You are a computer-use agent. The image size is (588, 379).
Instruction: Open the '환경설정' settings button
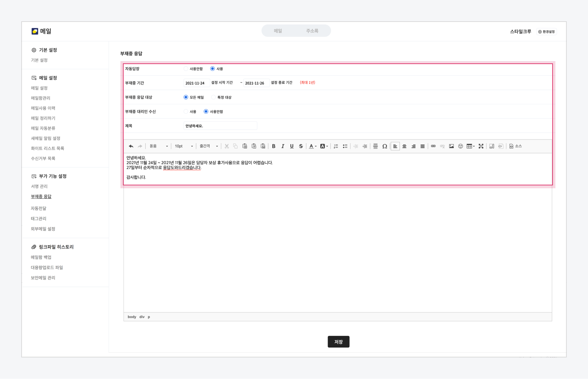point(547,32)
